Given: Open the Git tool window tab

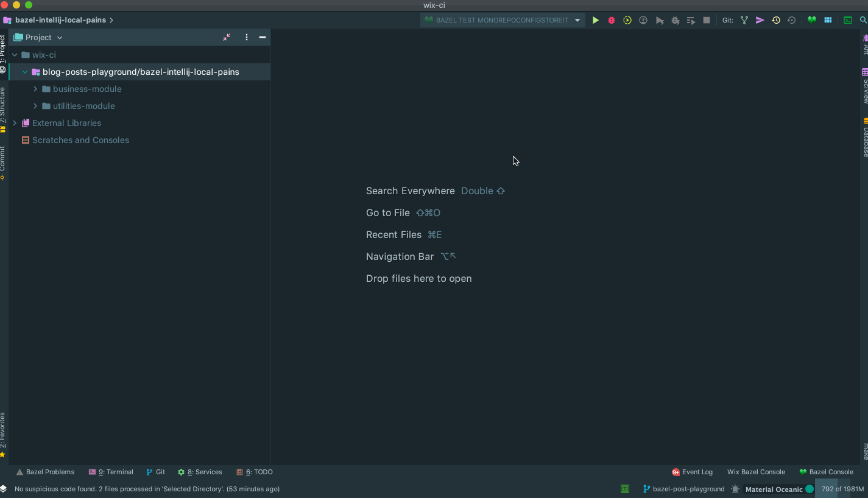Looking at the screenshot, I should click(x=156, y=472).
